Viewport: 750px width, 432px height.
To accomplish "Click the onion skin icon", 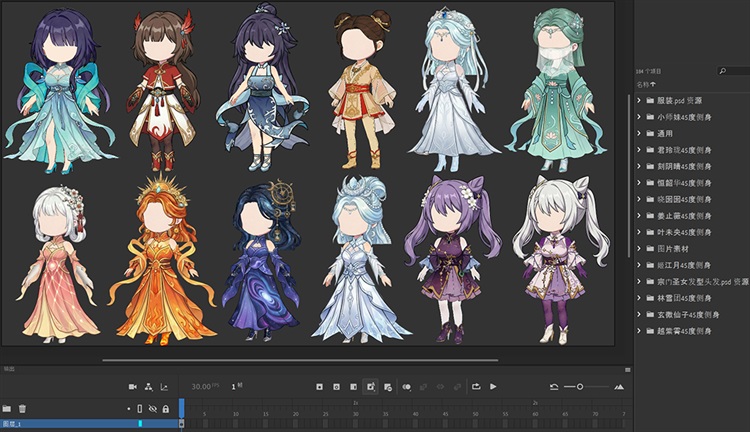I will click(407, 386).
